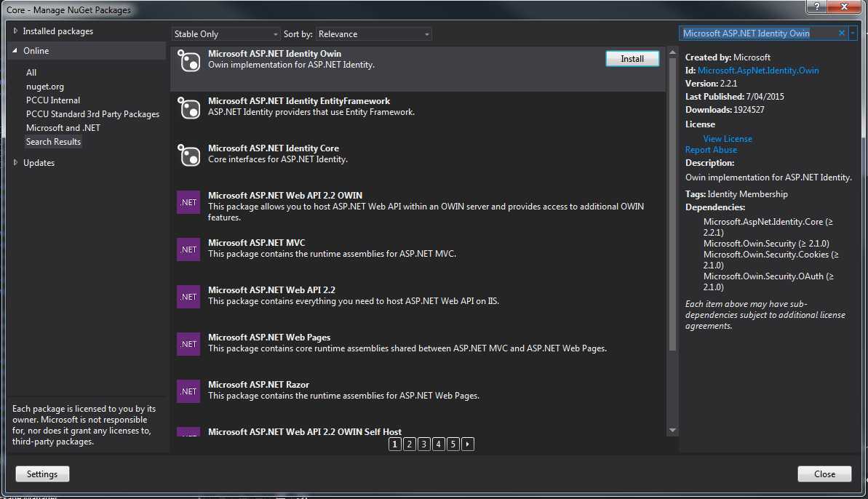868x499 pixels.
Task: Click the Microsoft ASP.NET Identity Owin package icon
Action: 188,61
